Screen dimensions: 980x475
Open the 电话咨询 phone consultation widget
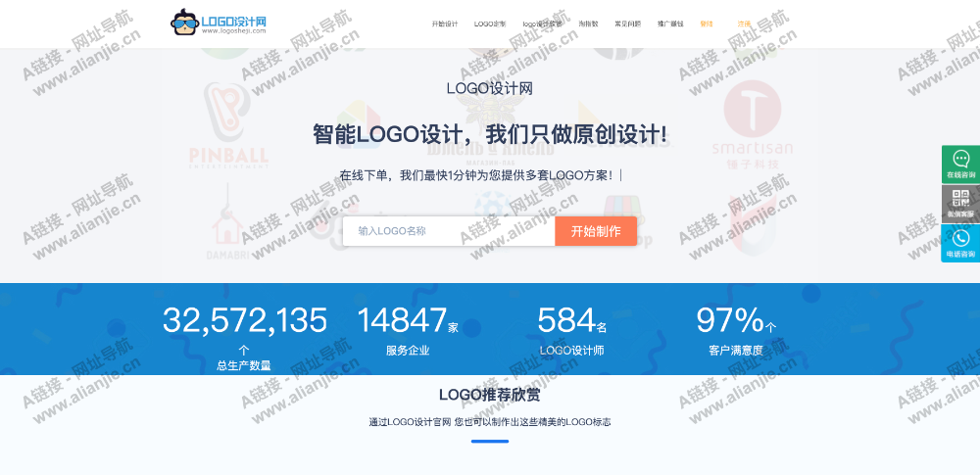coord(960,243)
